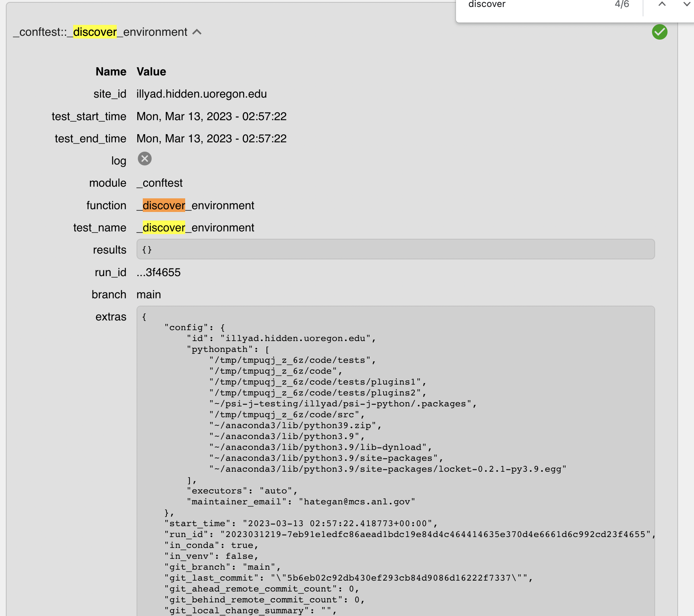The image size is (694, 616).
Task: Click run_id value ...3f4655
Action: coord(158,272)
